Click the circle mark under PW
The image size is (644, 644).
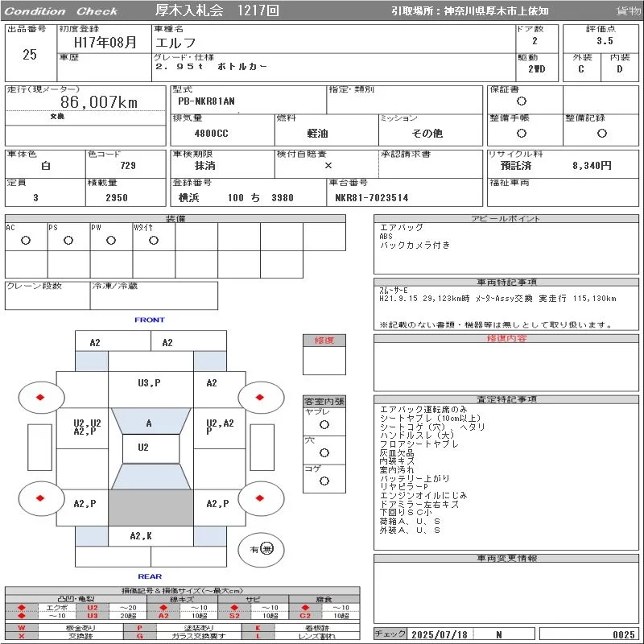click(x=111, y=240)
